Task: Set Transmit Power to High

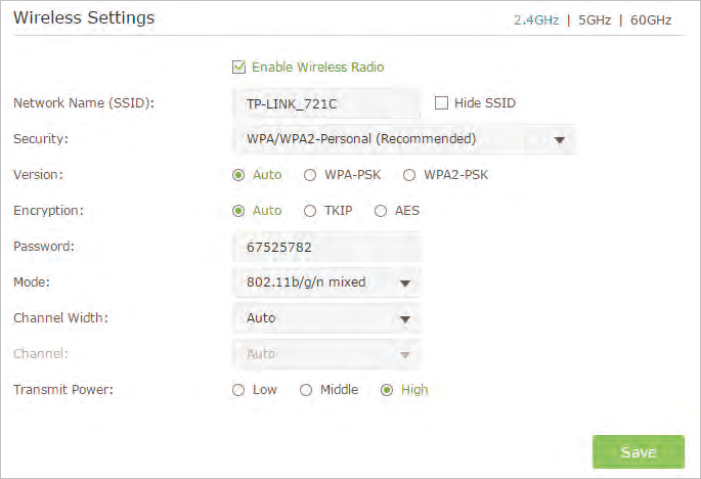Action: pyautogui.click(x=387, y=390)
